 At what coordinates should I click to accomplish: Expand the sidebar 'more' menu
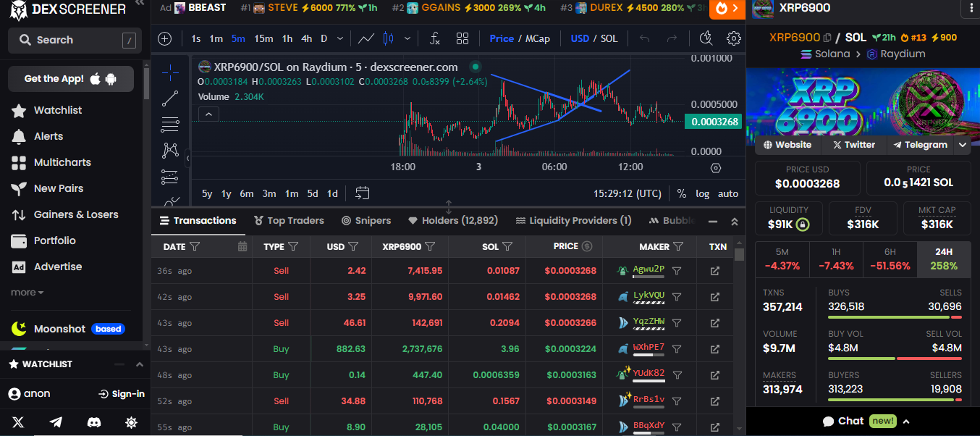point(27,293)
